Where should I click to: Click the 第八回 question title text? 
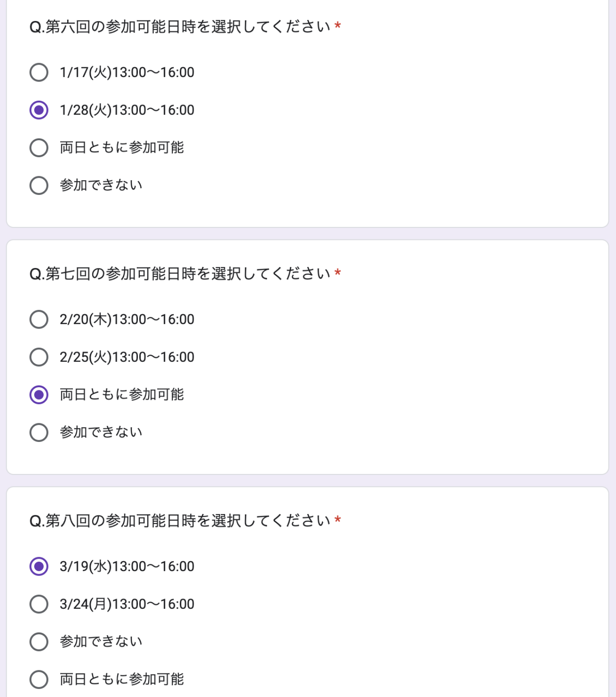(x=180, y=520)
